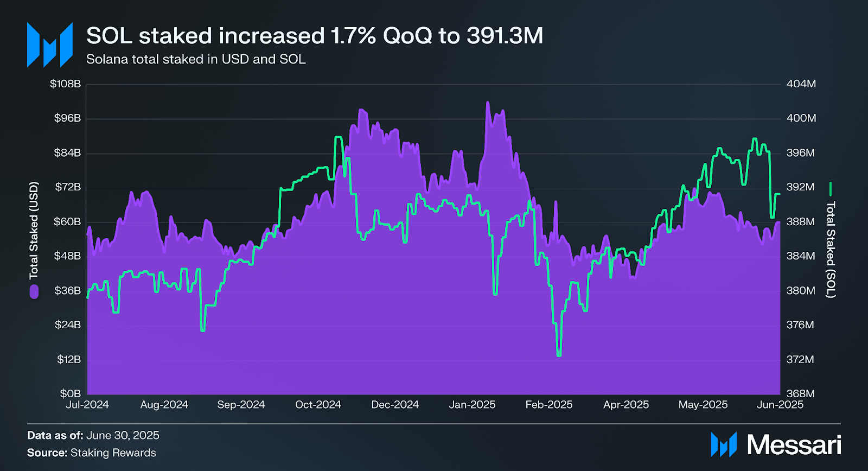Click the 372M label on right axis
The image size is (868, 471).
pos(800,359)
